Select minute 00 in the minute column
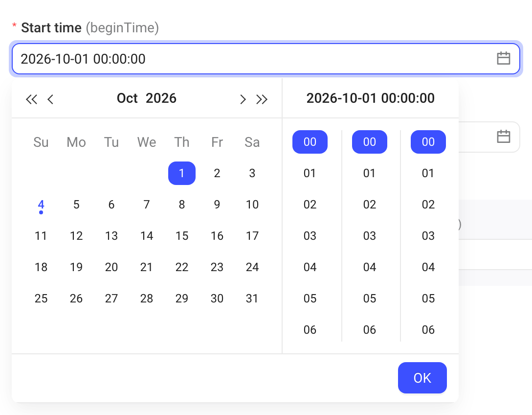Viewport: 532px width, 415px height. (370, 141)
